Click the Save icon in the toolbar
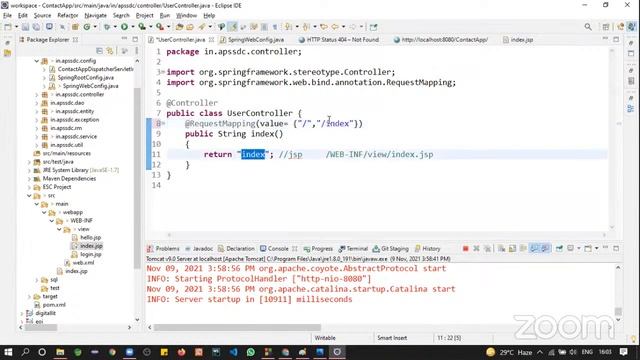 [x=25, y=27]
